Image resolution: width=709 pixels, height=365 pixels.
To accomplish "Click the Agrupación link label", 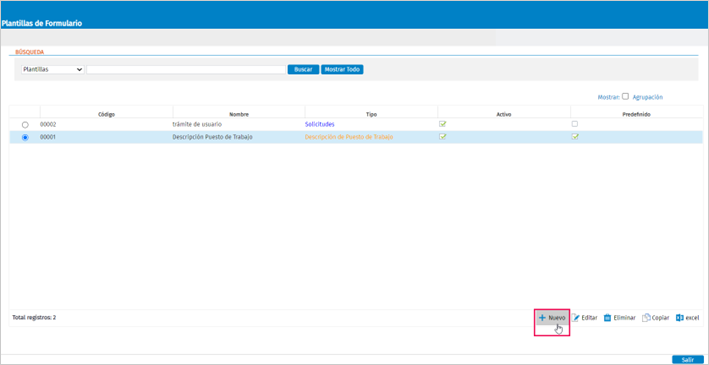I will pos(648,97).
